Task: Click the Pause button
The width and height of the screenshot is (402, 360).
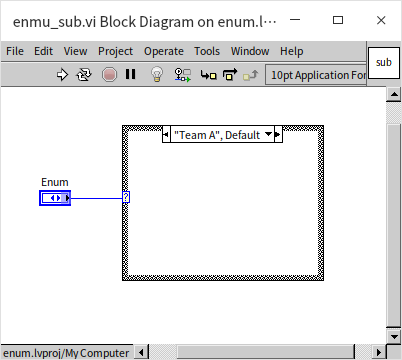Action: pyautogui.click(x=130, y=74)
